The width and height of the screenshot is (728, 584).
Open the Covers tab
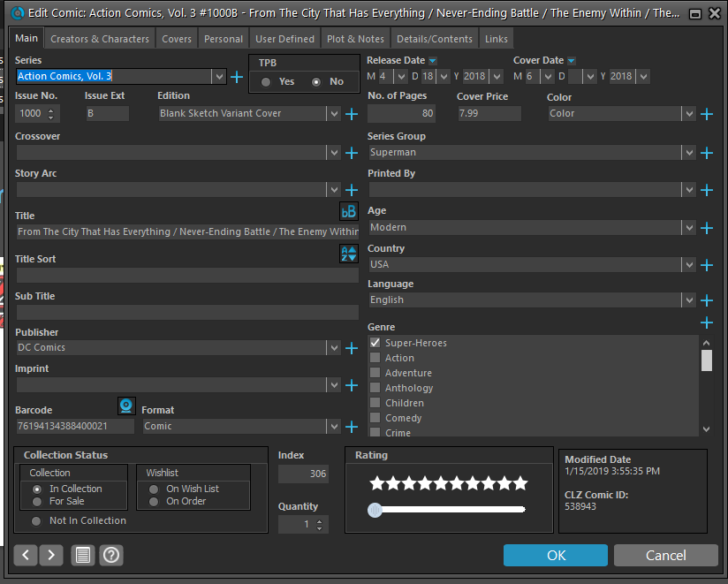tap(177, 39)
